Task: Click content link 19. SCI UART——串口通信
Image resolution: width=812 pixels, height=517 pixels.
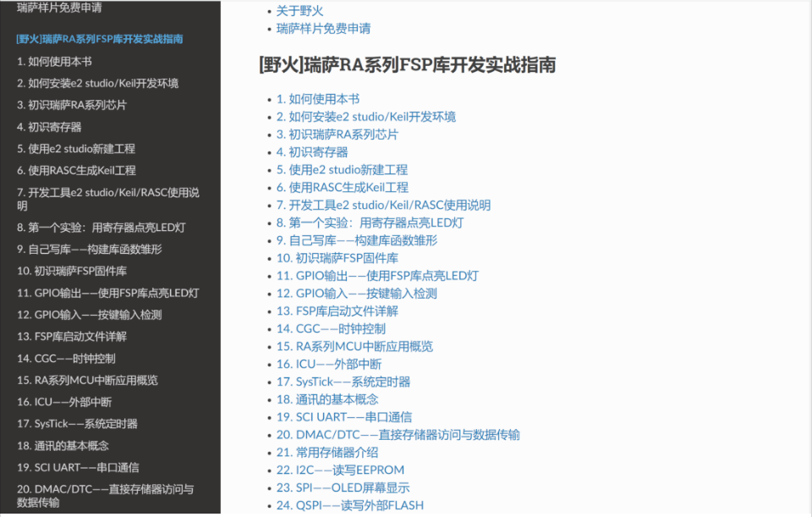Action: click(x=344, y=417)
